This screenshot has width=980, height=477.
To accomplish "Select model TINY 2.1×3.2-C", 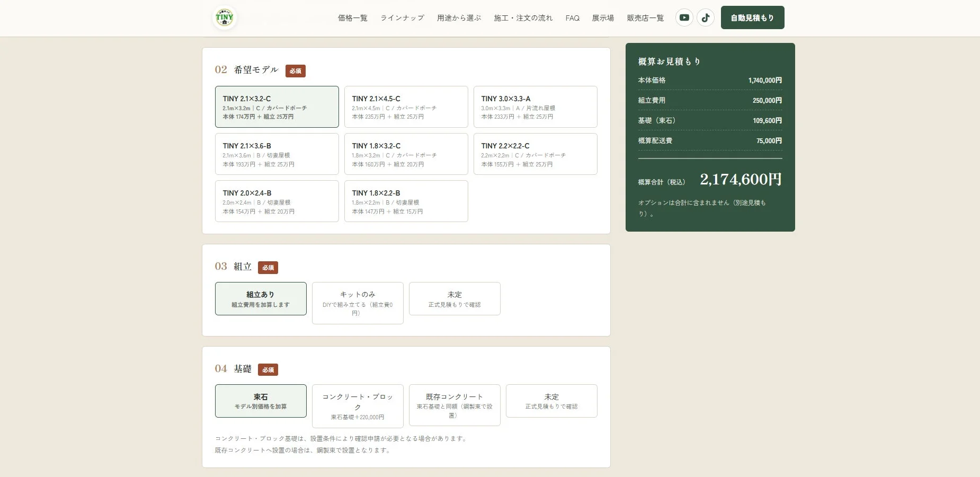I will pos(277,107).
